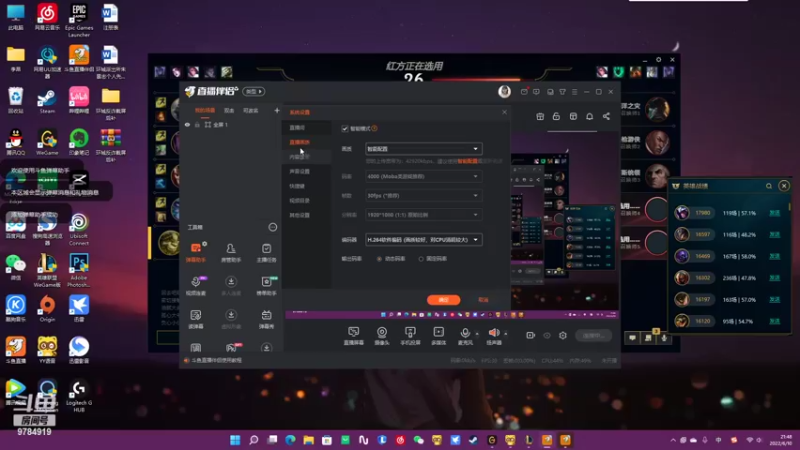Image resolution: width=800 pixels, height=450 pixels.
Task: Switch to first scene tab in scenes panel
Action: tap(205, 111)
